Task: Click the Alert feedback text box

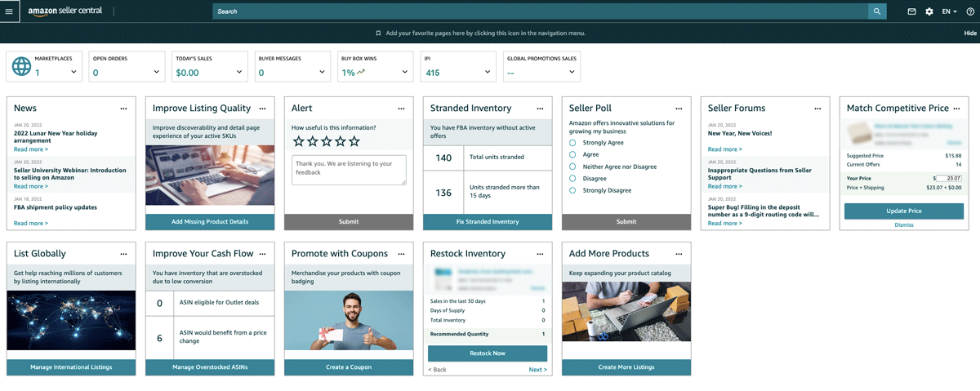Action: tap(349, 170)
